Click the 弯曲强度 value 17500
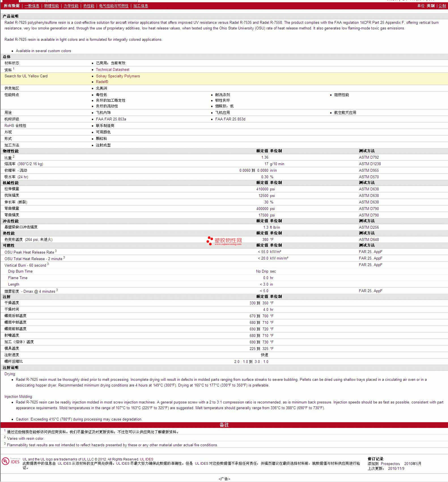 click(263, 215)
